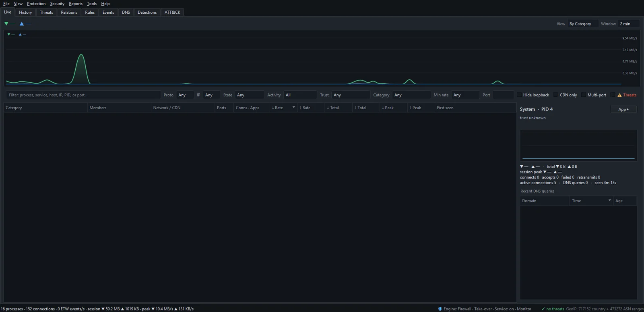Click the Port filter input box
The width and height of the screenshot is (644, 312).
tap(503, 95)
